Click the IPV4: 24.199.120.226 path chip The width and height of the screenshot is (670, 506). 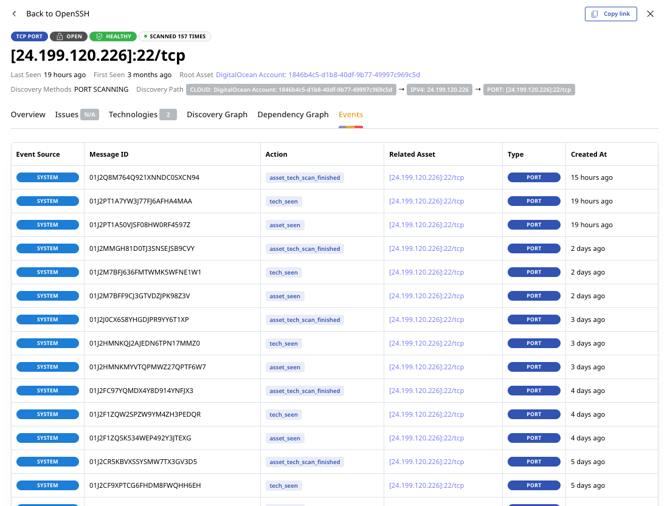pyautogui.click(x=439, y=90)
